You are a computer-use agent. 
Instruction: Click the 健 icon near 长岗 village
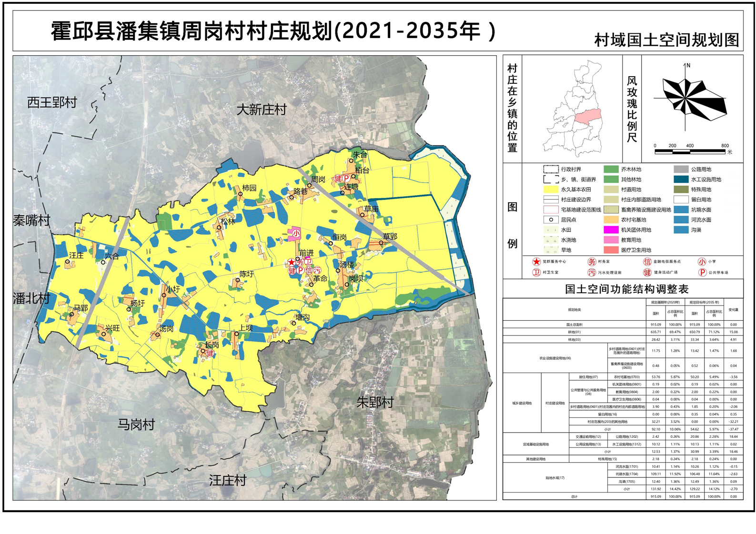tap(210, 354)
